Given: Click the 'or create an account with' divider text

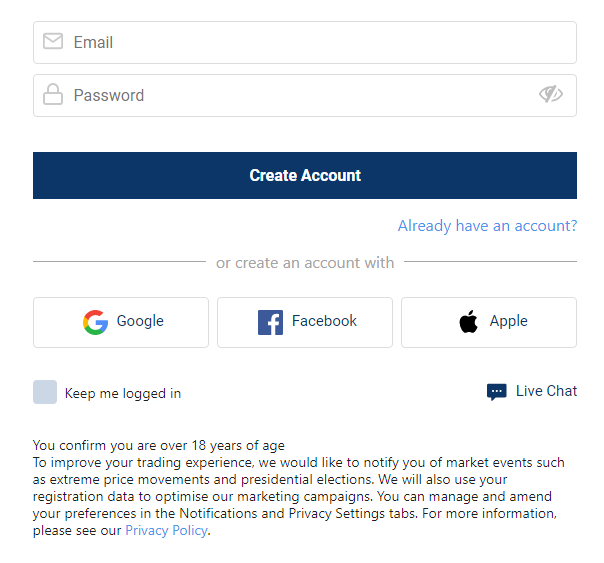Looking at the screenshot, I should pyautogui.click(x=305, y=263).
